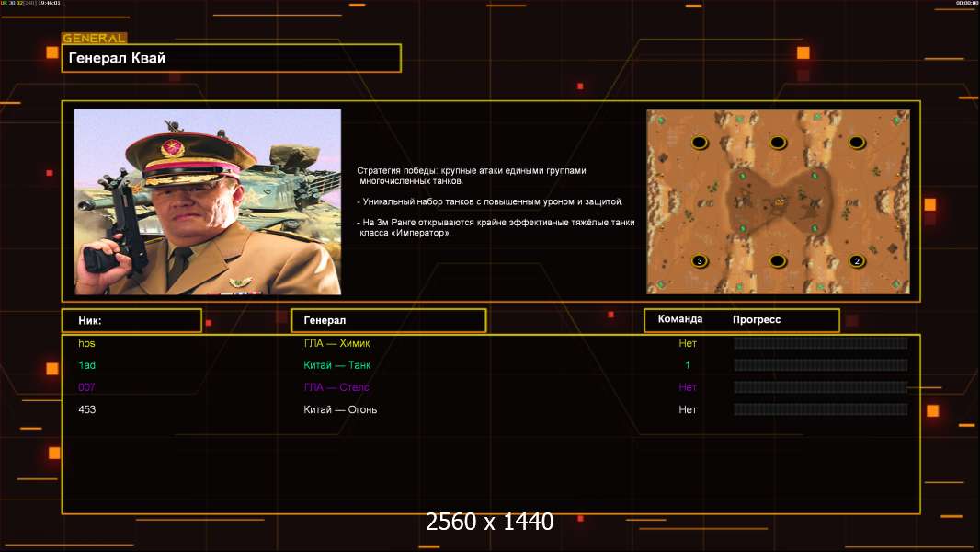This screenshot has height=552, width=980.
Task: Click the 'Ник:' column header
Action: click(131, 320)
